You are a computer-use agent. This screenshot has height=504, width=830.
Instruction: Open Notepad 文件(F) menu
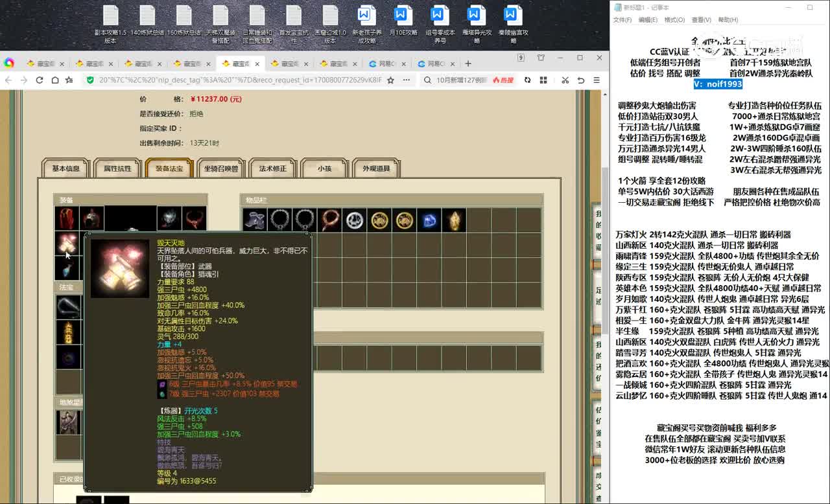coord(622,20)
